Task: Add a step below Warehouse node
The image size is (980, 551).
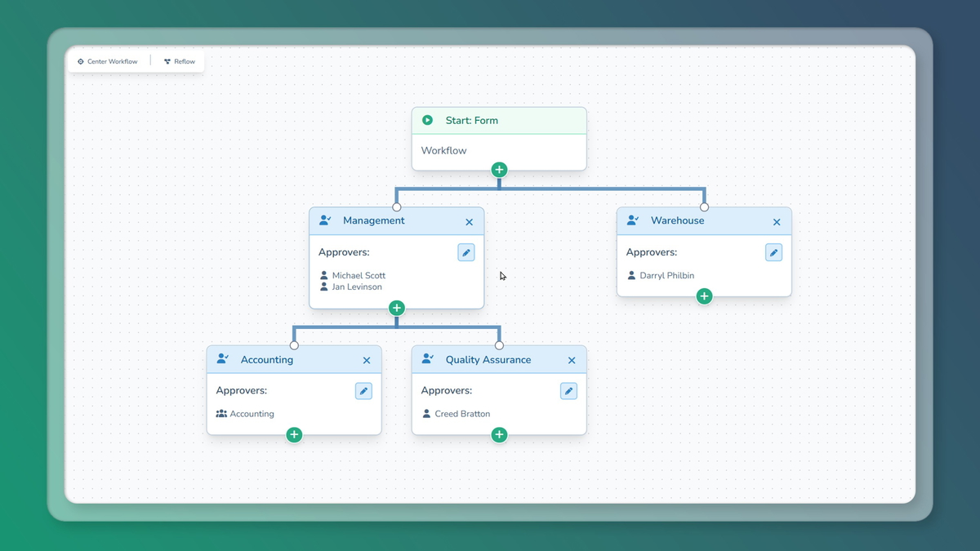Action: (704, 296)
